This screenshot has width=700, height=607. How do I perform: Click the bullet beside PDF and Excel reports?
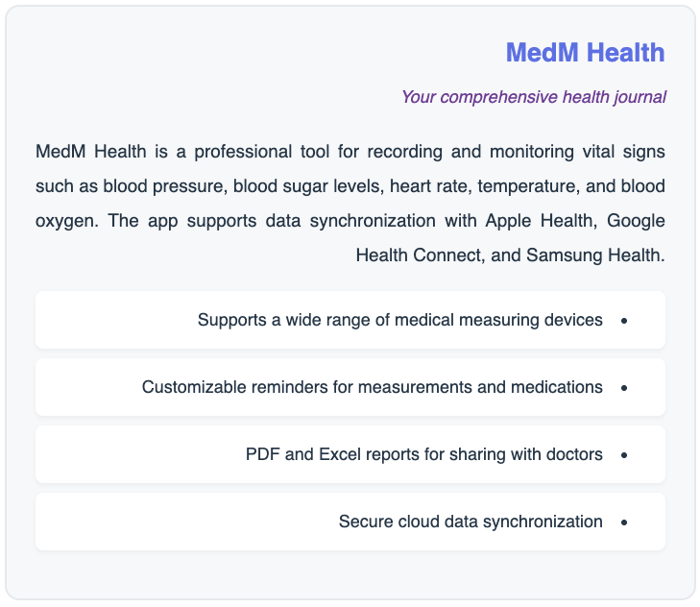point(624,454)
